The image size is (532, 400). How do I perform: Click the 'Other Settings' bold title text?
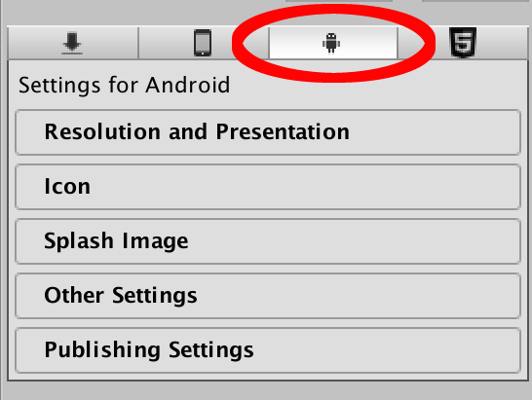pos(121,296)
